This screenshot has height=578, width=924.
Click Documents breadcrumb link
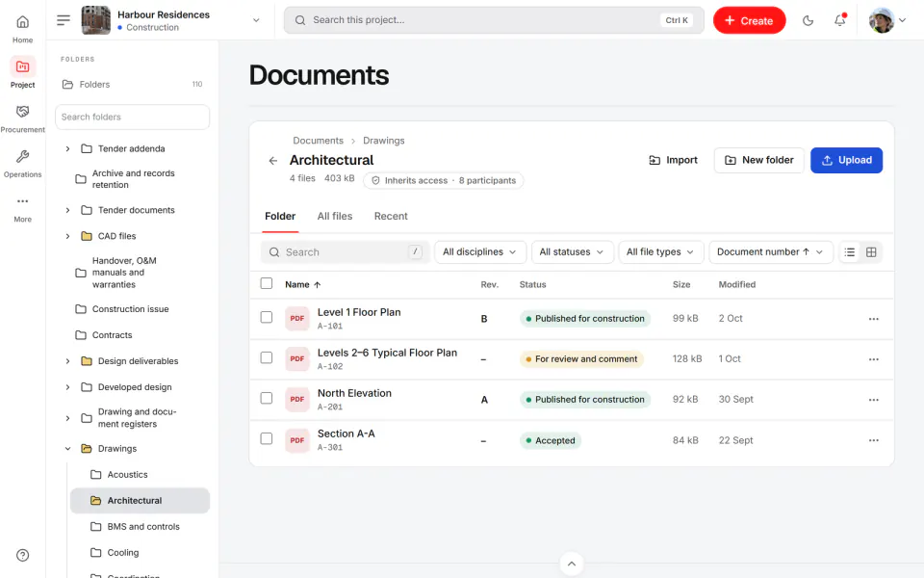[x=318, y=141]
